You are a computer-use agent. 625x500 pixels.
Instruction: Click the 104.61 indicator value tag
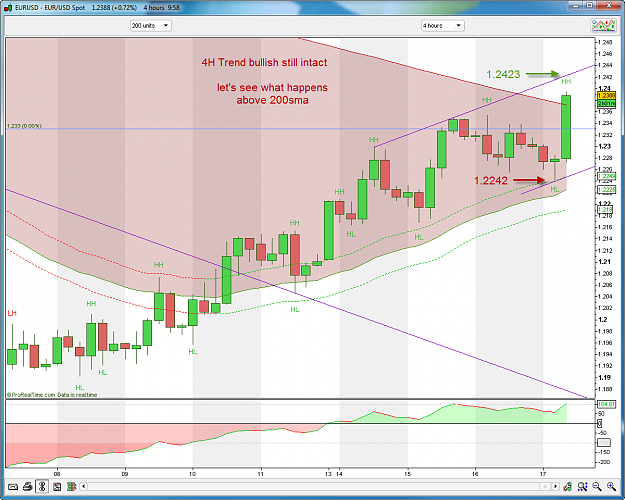coord(606,404)
